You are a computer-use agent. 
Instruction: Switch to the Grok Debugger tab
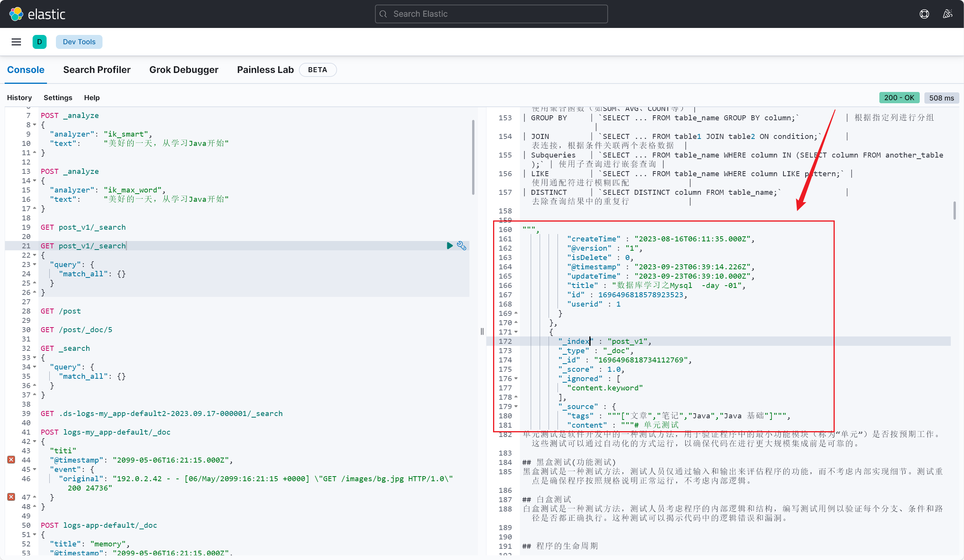click(183, 69)
